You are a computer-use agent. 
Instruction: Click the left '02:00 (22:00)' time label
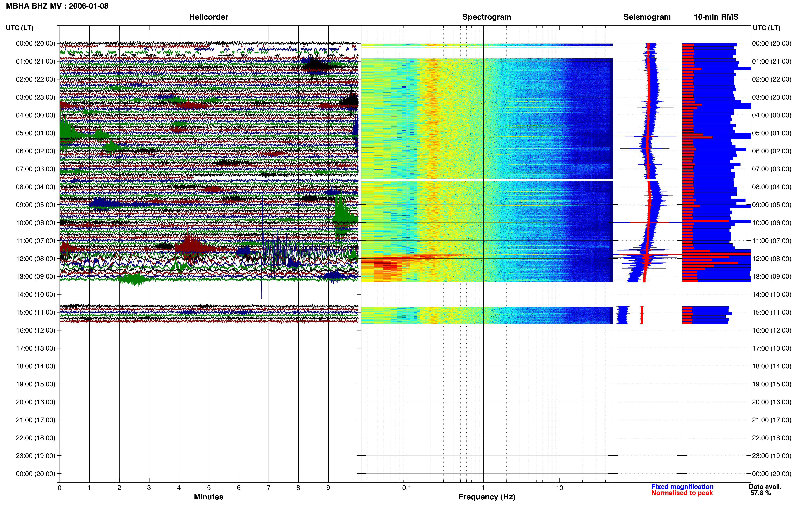36,79
